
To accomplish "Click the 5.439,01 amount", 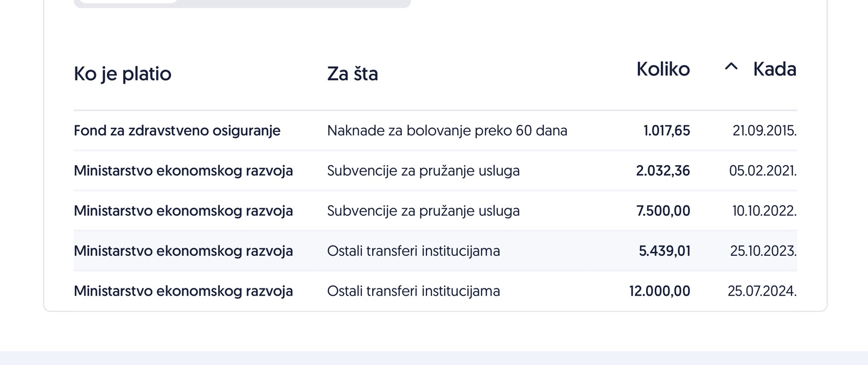I will coord(665,251).
